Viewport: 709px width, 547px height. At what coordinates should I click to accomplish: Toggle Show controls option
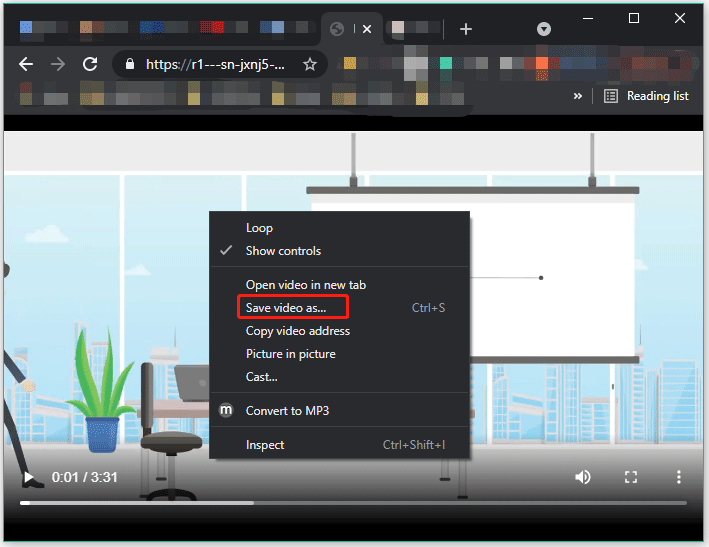click(283, 251)
